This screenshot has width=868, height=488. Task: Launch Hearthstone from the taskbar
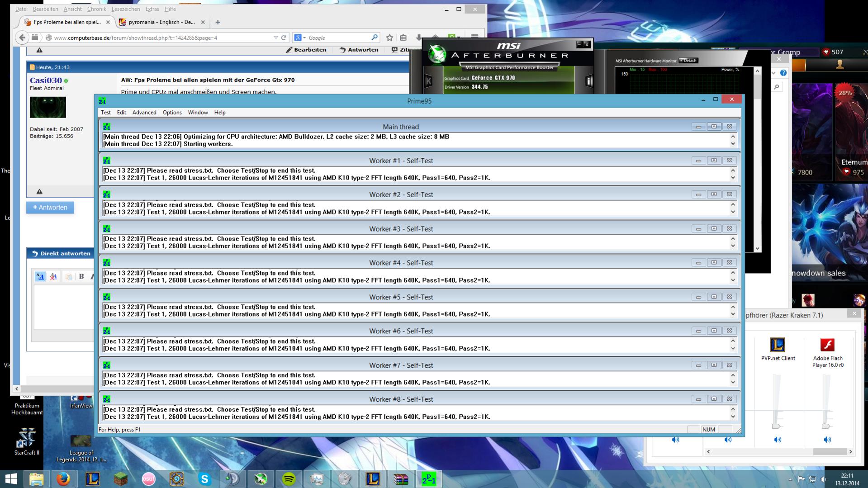coord(176,479)
